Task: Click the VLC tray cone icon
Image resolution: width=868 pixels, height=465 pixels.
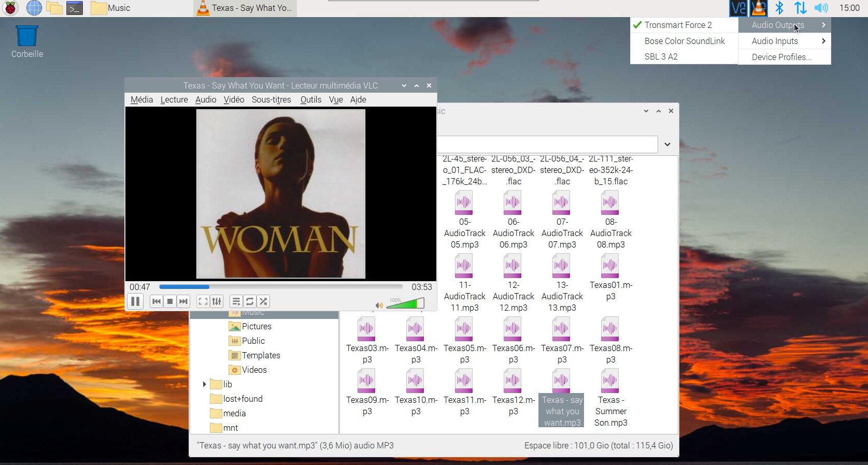Action: tap(759, 8)
